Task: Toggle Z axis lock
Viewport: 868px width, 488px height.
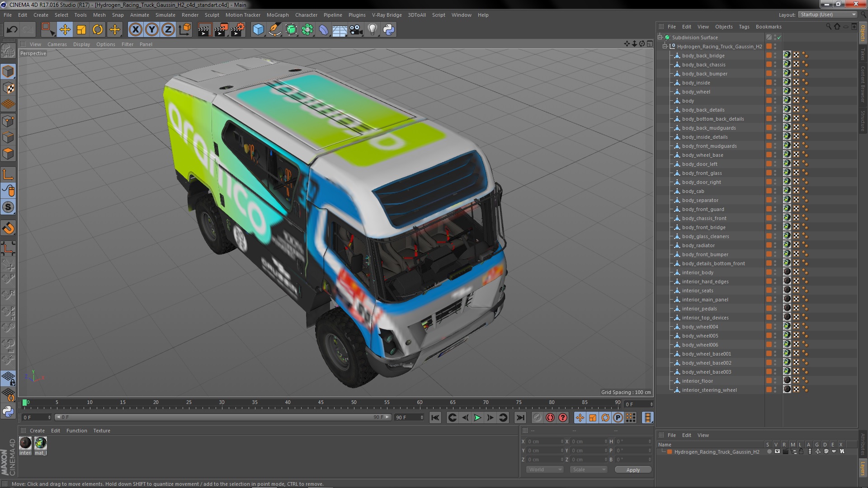Action: (168, 30)
